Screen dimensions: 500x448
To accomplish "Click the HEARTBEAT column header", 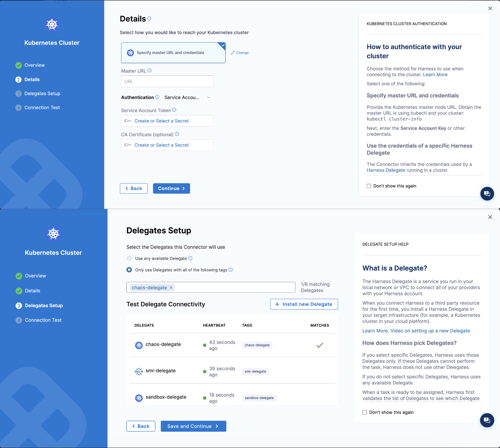I will coord(214,326).
